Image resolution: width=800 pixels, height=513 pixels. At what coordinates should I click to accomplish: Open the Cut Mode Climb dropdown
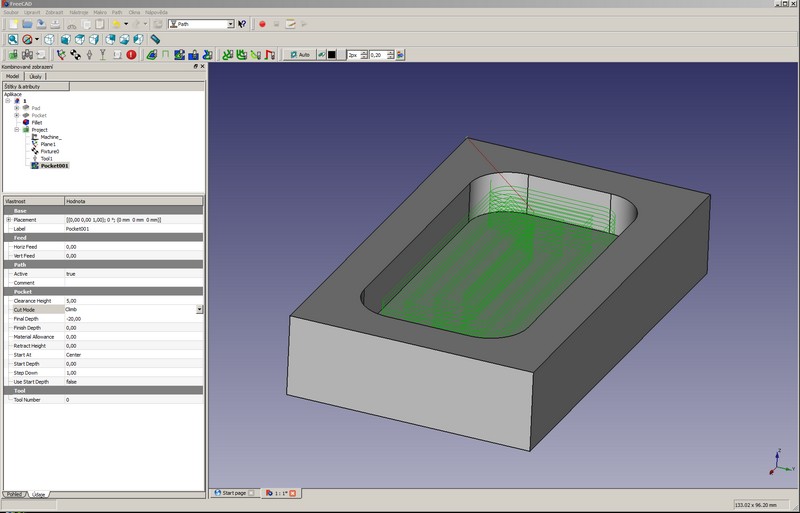pos(199,310)
